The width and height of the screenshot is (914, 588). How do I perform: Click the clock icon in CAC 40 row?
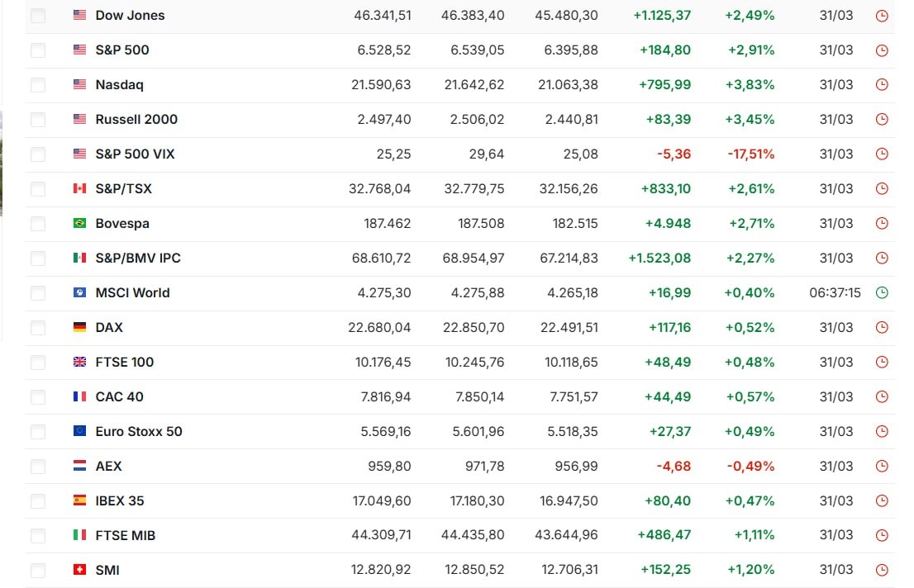pos(882,397)
